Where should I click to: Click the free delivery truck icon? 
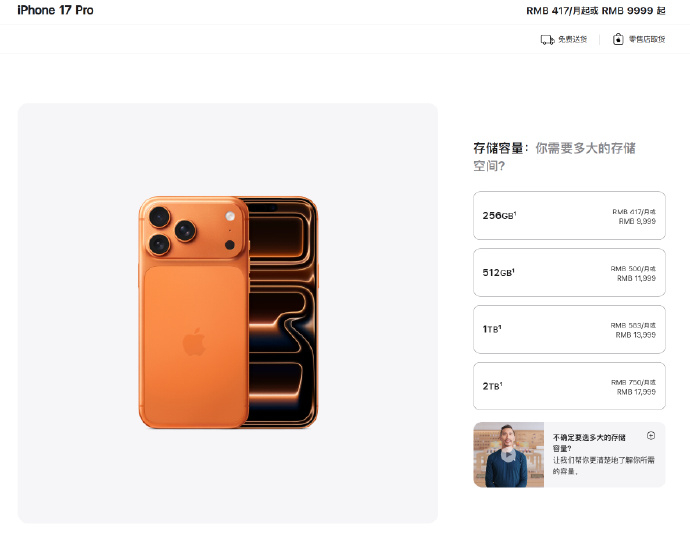pos(547,40)
